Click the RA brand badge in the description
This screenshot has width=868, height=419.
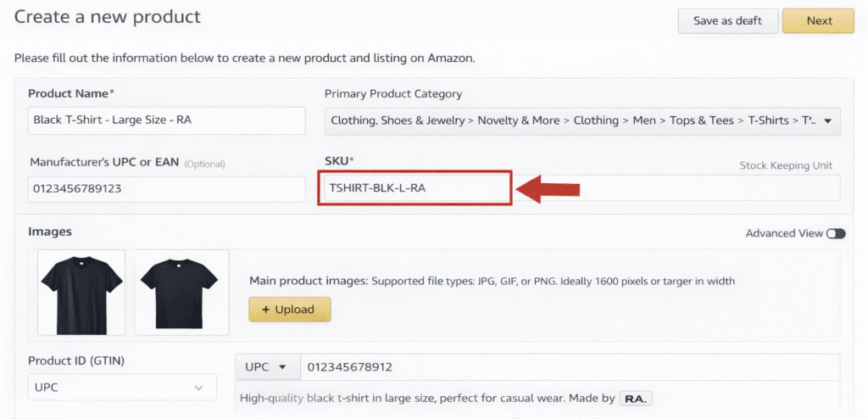tap(636, 398)
